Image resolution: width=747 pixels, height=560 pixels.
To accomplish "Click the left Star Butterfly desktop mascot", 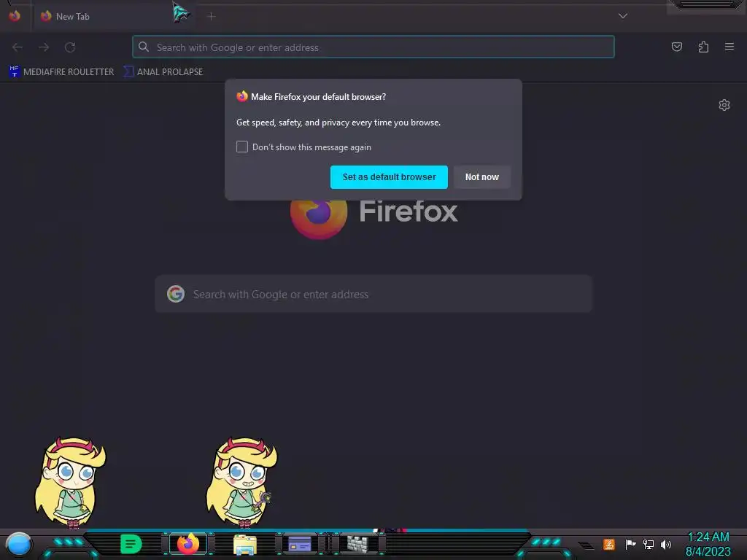I will (x=71, y=482).
